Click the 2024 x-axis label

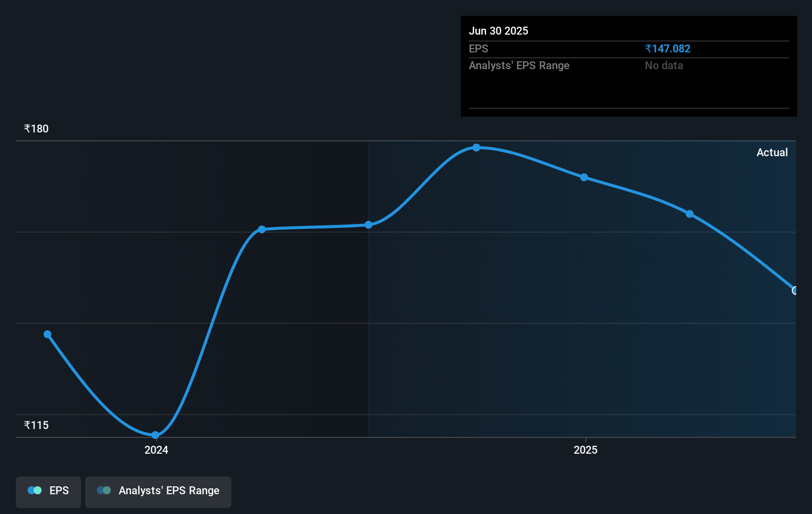(x=156, y=450)
